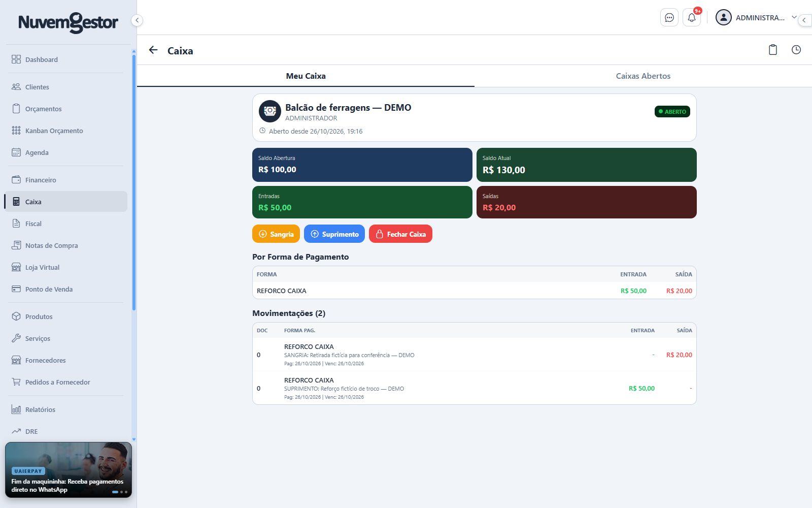Viewport: 812px width, 508px height.
Task: Click the Suprimento button
Action: pyautogui.click(x=334, y=234)
